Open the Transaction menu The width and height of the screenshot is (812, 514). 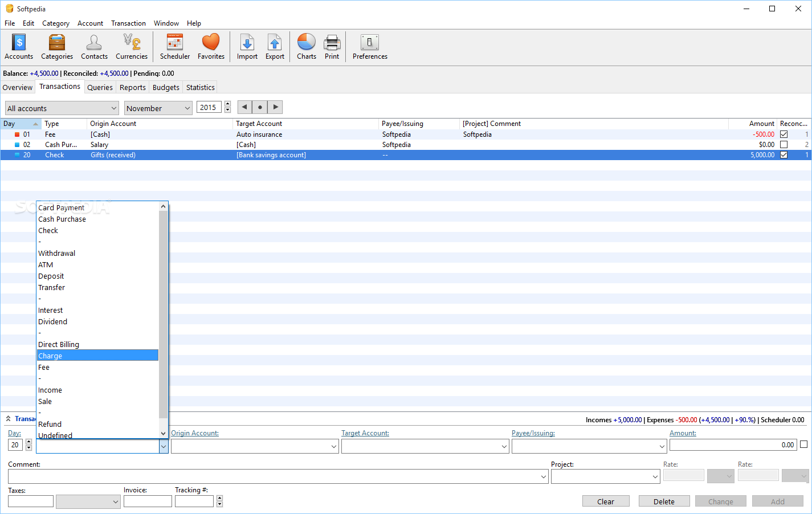tap(128, 23)
